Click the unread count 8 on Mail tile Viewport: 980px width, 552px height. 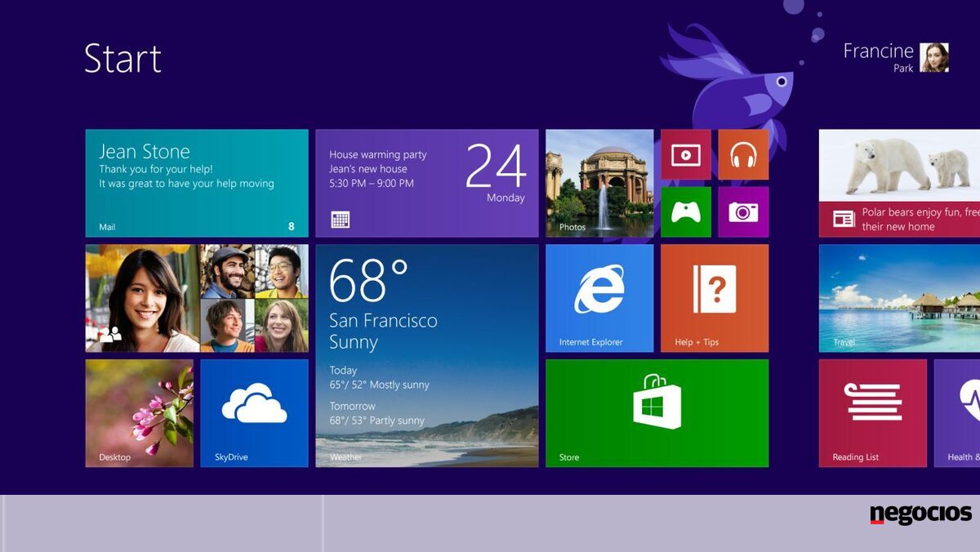pos(292,226)
